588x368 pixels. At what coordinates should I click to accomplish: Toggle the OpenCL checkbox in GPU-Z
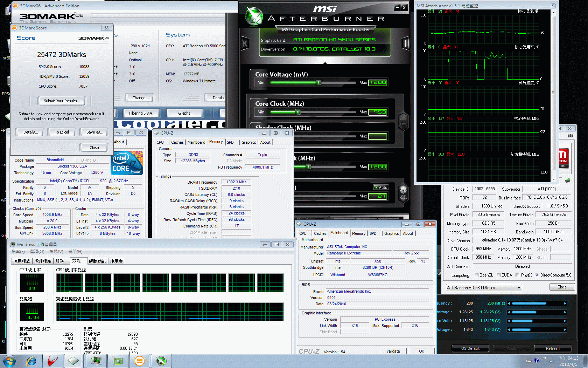coord(476,275)
